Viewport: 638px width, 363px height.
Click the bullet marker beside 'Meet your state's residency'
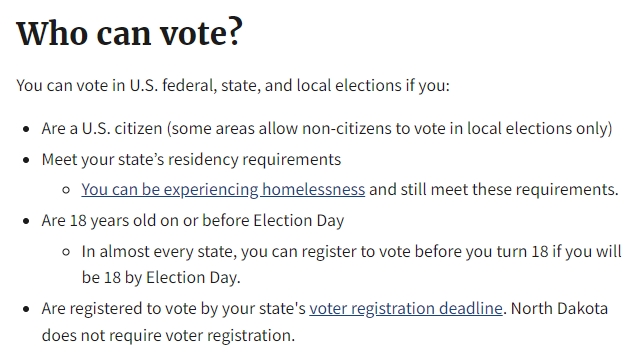coord(26,160)
